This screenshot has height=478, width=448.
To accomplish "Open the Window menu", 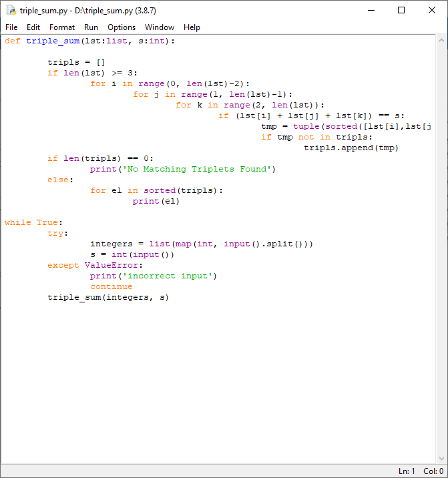I will (160, 27).
